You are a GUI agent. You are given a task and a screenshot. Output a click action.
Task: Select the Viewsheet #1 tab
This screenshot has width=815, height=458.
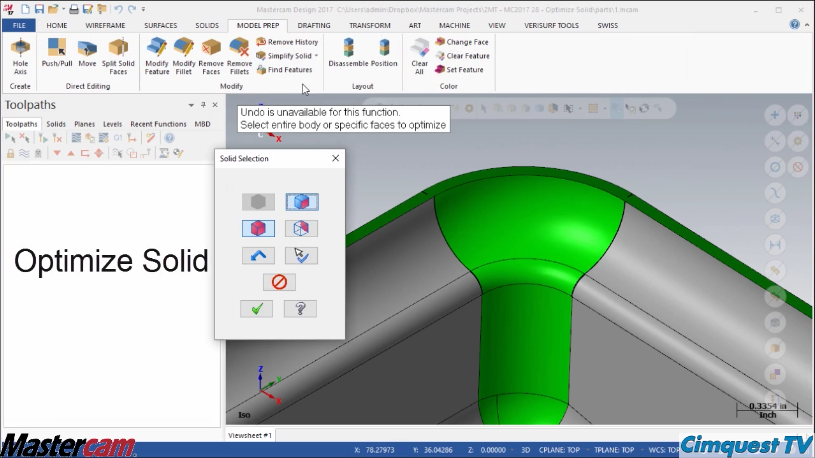click(250, 435)
